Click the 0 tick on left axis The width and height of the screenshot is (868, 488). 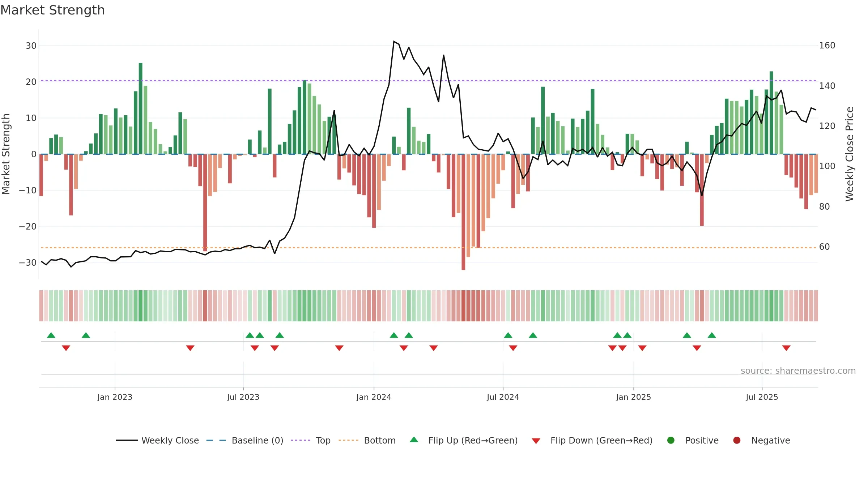click(34, 154)
